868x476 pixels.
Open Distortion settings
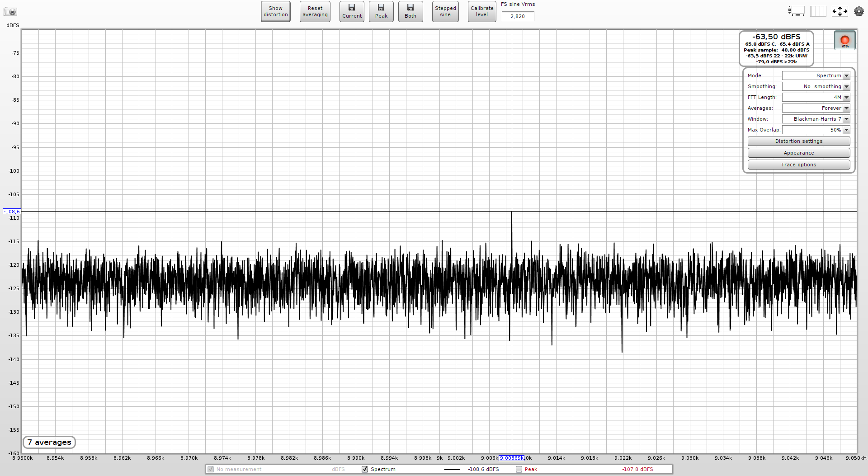click(x=799, y=141)
